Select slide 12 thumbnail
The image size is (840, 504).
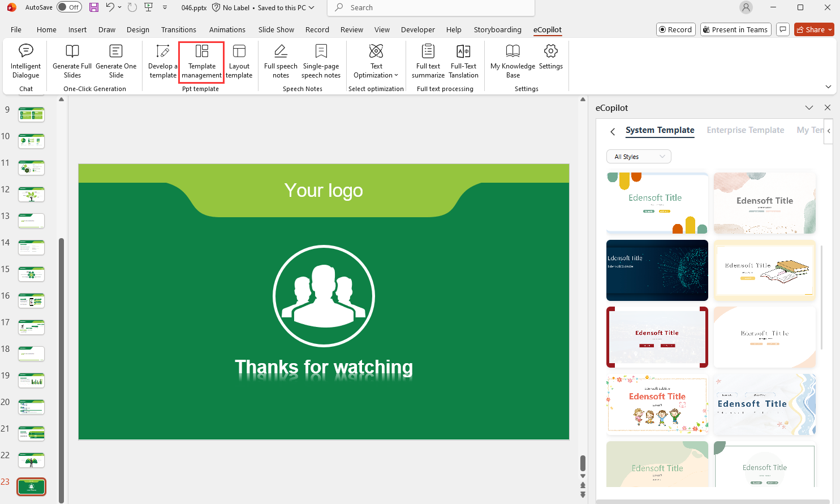pyautogui.click(x=31, y=194)
